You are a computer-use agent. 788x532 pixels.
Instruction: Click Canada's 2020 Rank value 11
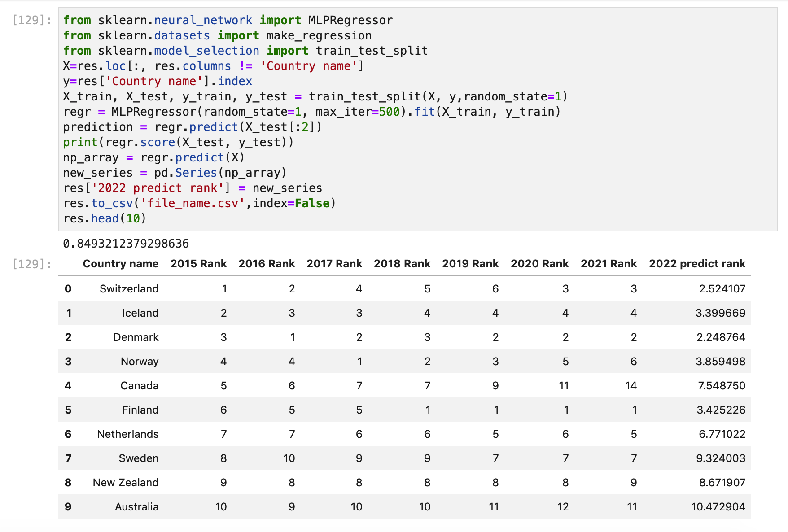564,386
